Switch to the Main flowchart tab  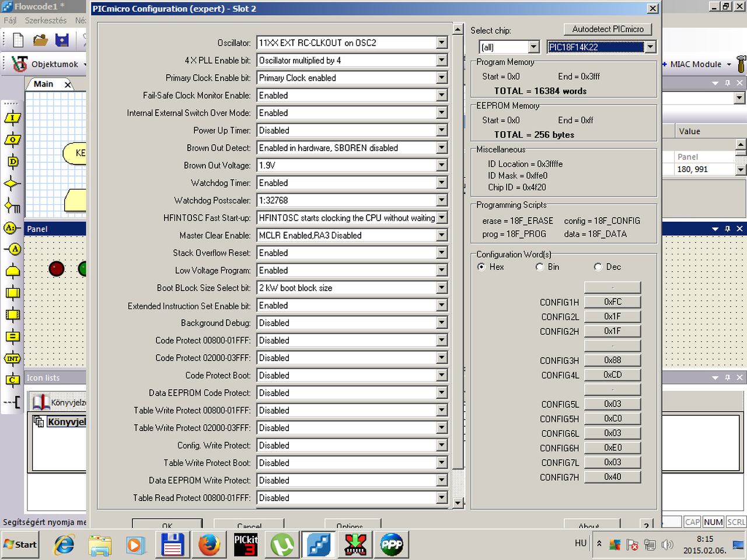pos(43,84)
